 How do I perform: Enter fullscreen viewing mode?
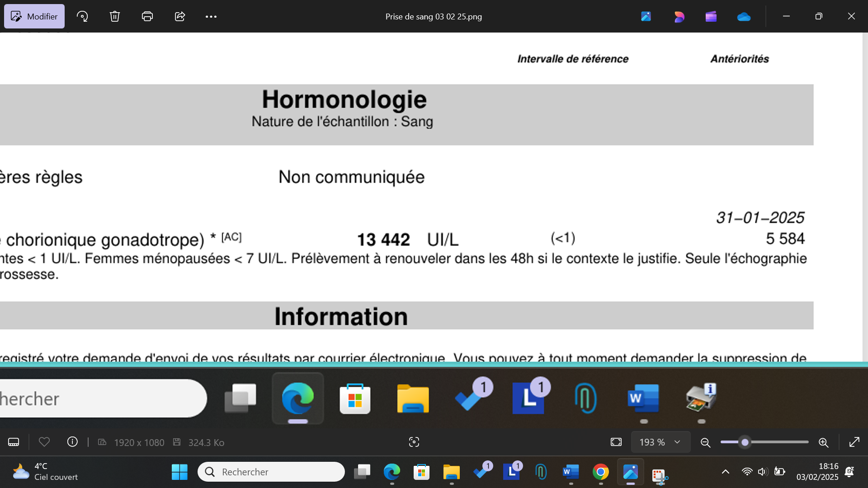point(855,442)
